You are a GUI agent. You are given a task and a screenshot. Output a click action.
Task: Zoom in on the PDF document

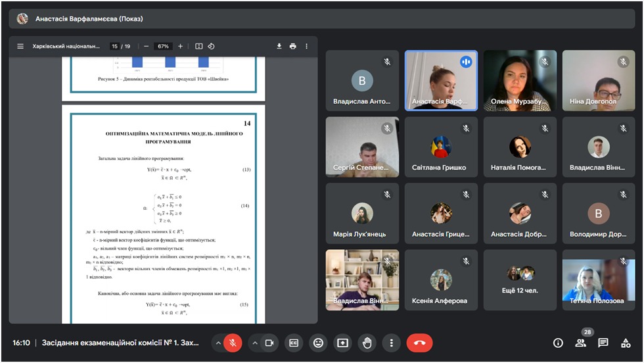pos(181,47)
